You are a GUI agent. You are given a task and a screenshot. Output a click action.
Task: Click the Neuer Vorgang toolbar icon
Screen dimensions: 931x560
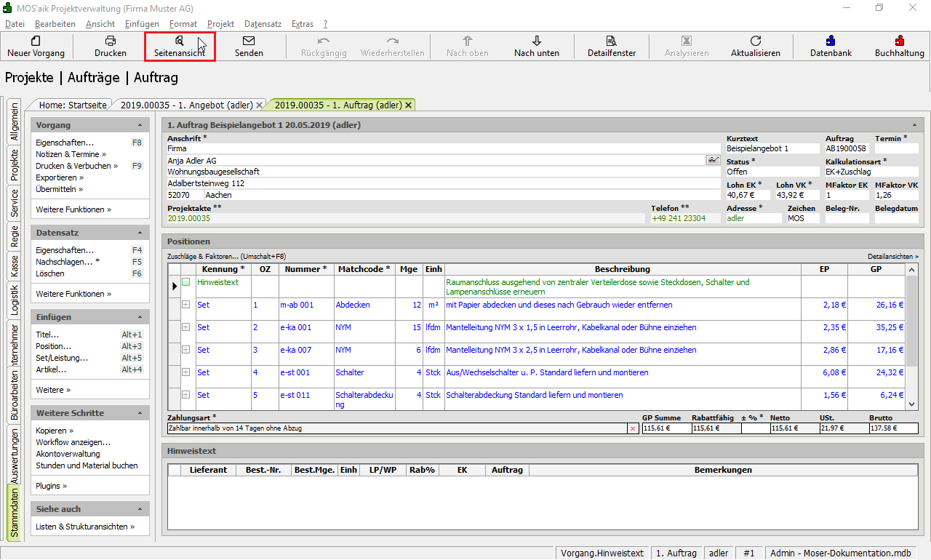36,41
